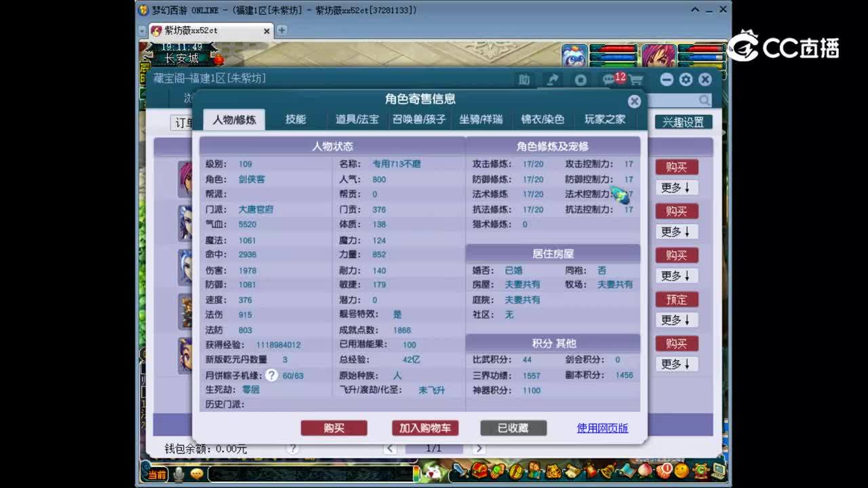
Task: Close the 紫坊薇xx52ct tab
Action: point(267,30)
